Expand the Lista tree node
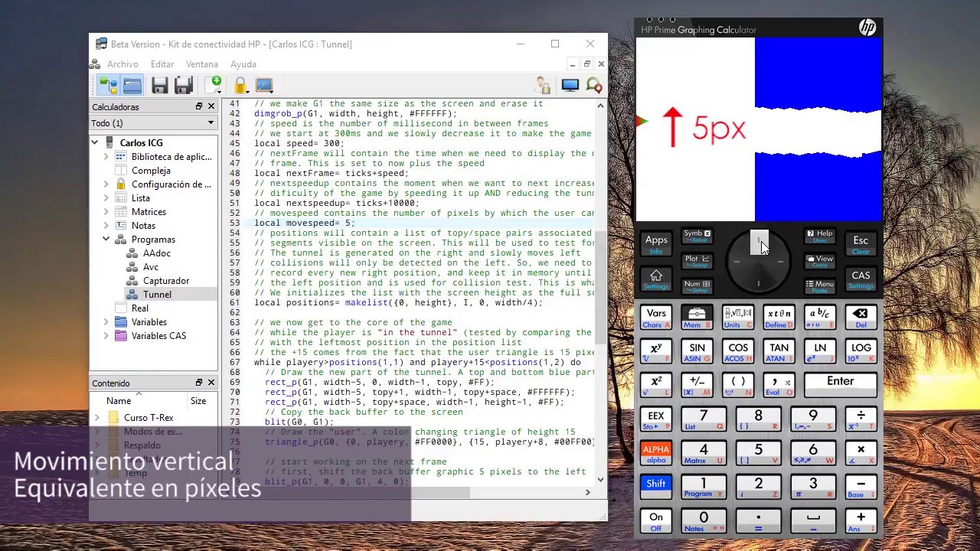Screen dimensions: 980x551 [x=106, y=198]
